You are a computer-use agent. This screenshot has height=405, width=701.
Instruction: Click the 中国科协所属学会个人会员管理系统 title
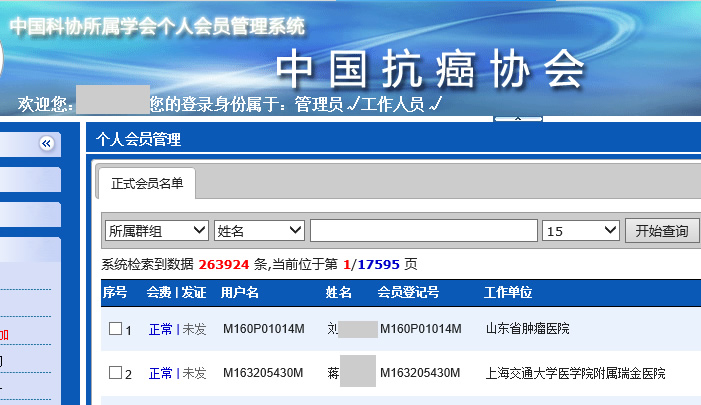coord(157,26)
